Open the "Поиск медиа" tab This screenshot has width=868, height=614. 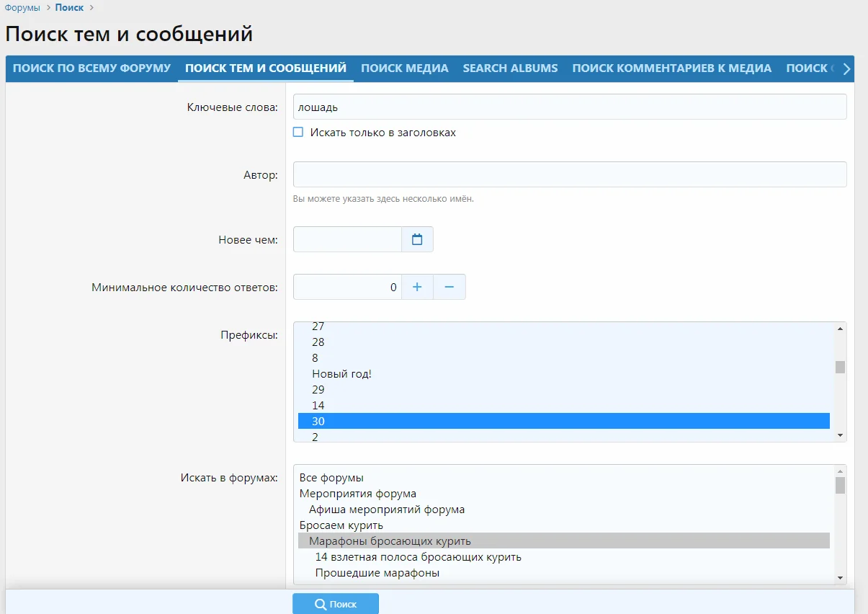click(404, 68)
